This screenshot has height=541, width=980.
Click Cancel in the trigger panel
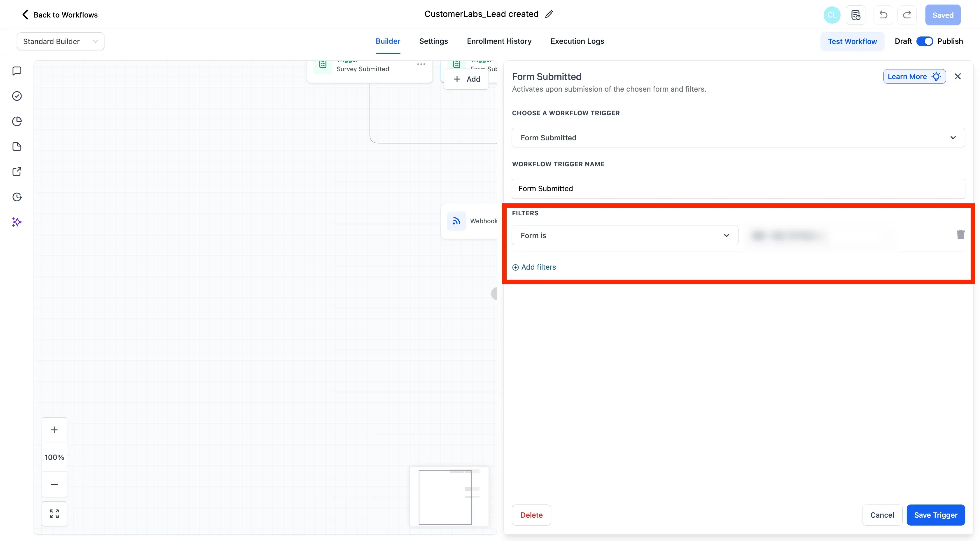coord(882,515)
